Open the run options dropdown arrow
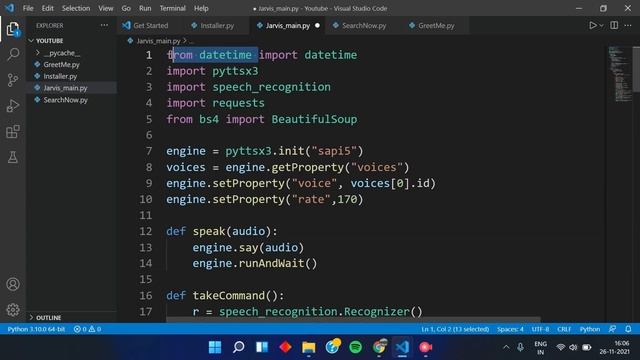The height and width of the screenshot is (360, 640). tap(601, 26)
